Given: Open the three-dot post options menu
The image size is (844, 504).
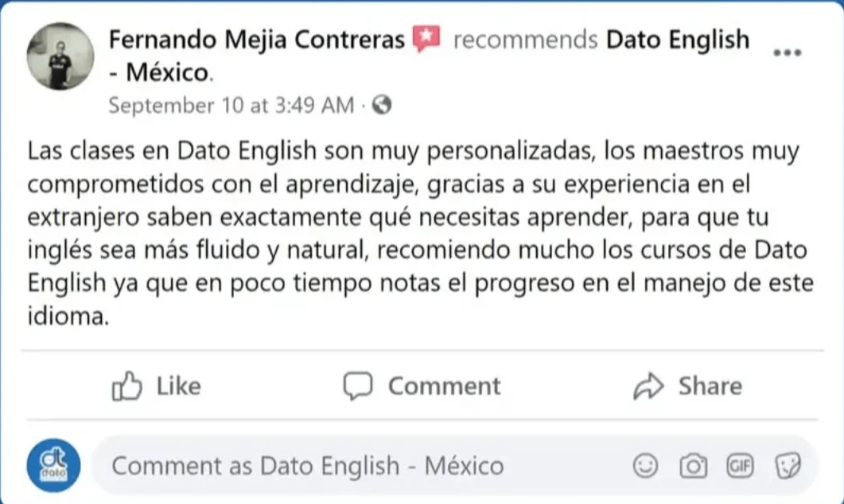Looking at the screenshot, I should click(x=787, y=52).
